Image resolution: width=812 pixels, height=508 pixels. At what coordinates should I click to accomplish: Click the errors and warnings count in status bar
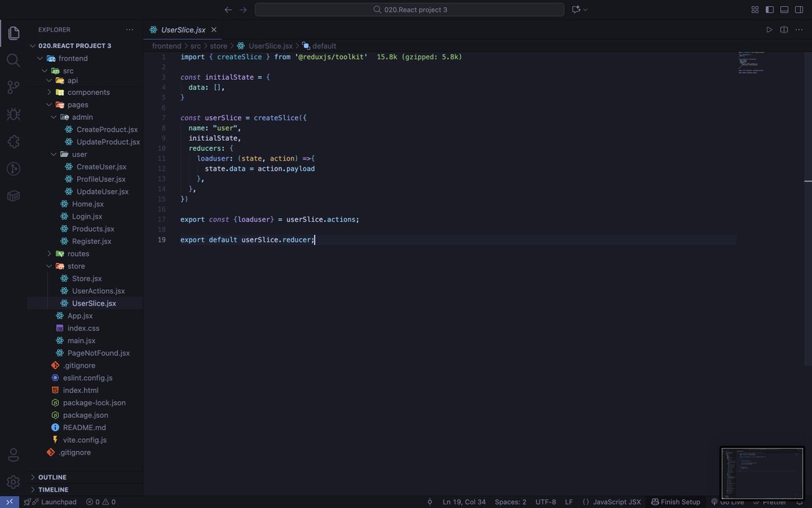tap(101, 502)
